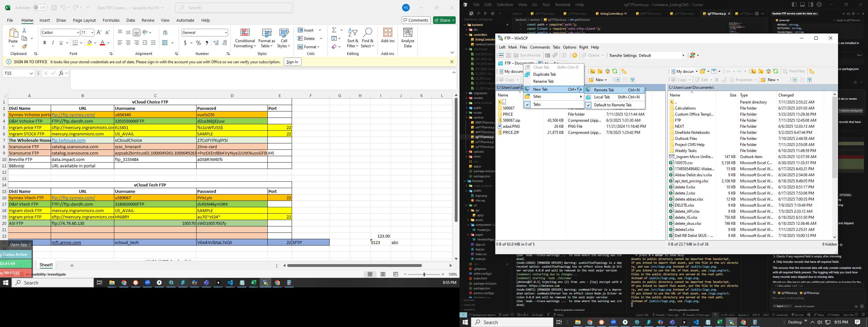868x327 pixels.
Task: Select Duplicate Tab in WinSCP menu
Action: point(554,74)
